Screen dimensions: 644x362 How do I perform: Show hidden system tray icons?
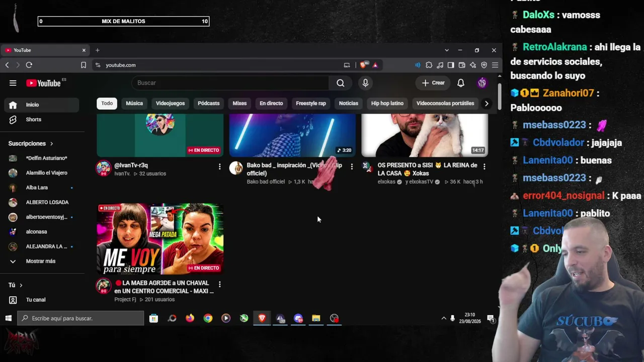coord(444,318)
